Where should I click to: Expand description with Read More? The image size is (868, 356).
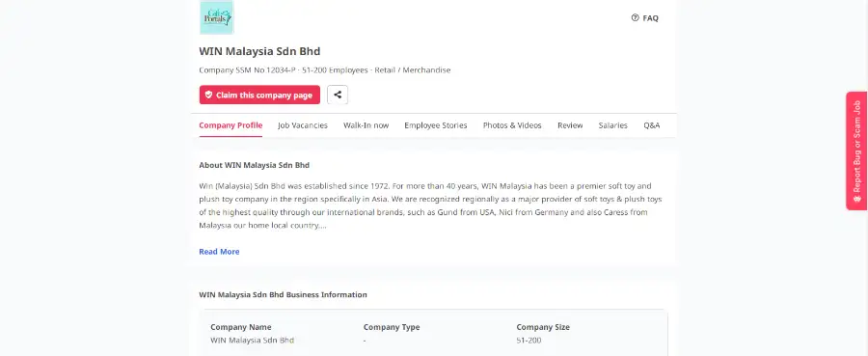pos(219,252)
